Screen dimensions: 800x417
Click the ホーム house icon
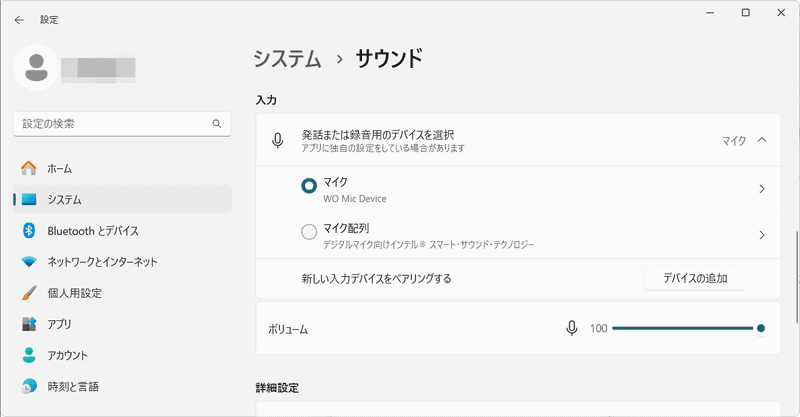[x=29, y=168]
